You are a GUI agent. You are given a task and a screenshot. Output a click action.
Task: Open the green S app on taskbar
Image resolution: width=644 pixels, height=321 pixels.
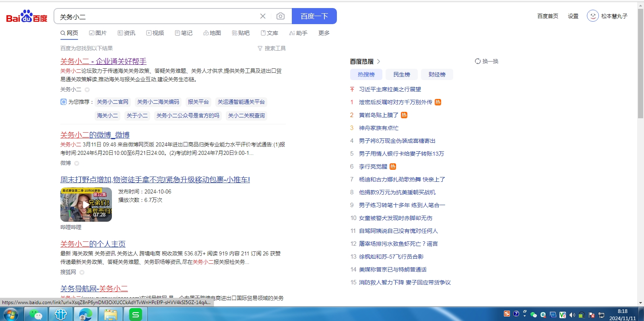point(136,314)
